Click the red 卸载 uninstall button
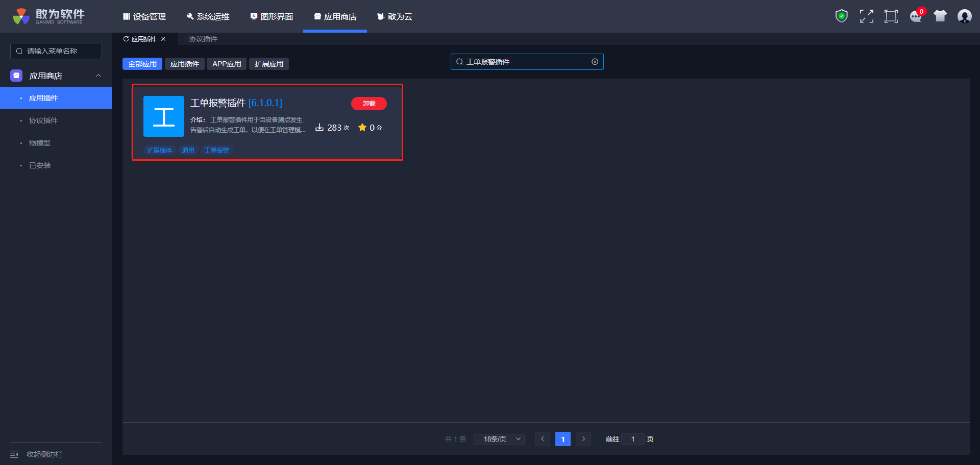The height and width of the screenshot is (465, 980). tap(369, 104)
